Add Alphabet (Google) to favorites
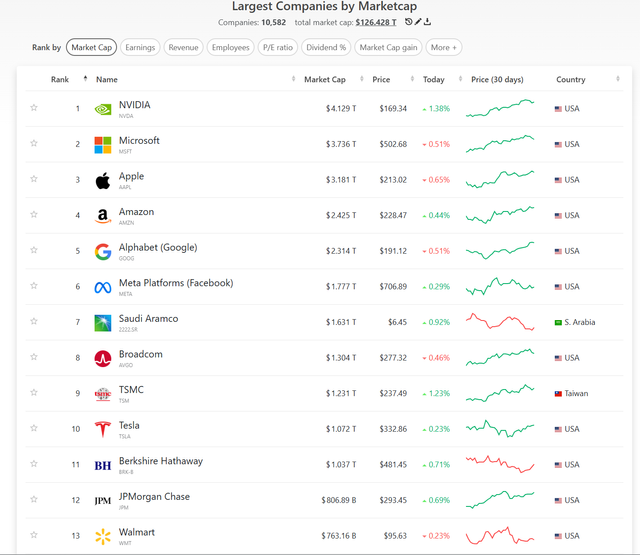This screenshot has width=640, height=555. click(x=34, y=250)
